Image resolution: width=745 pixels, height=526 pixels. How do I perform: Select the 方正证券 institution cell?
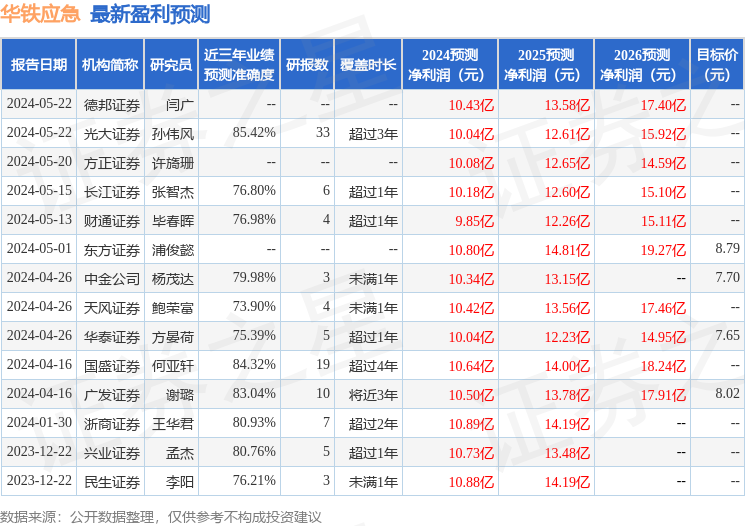[x=112, y=163]
